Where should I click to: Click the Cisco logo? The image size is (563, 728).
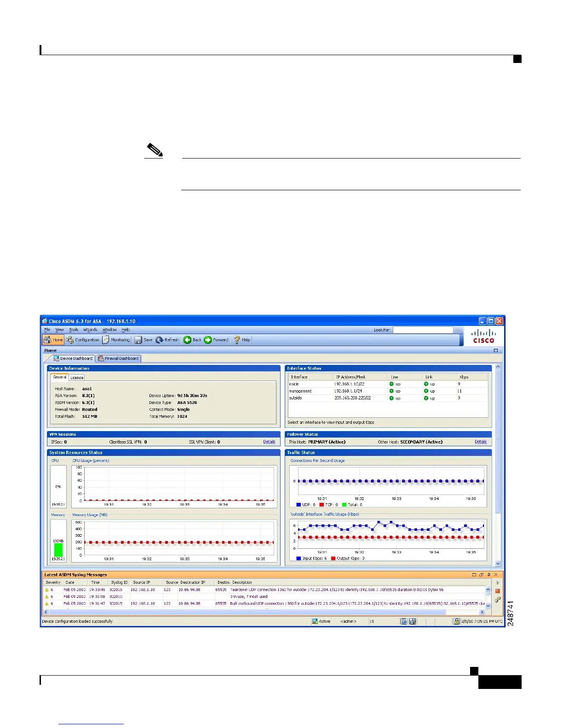[x=483, y=337]
